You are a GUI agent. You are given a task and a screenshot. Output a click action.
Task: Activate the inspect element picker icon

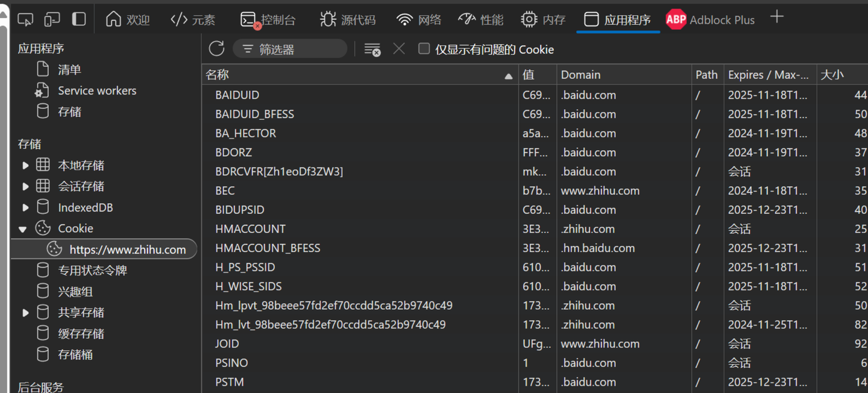pyautogui.click(x=25, y=19)
